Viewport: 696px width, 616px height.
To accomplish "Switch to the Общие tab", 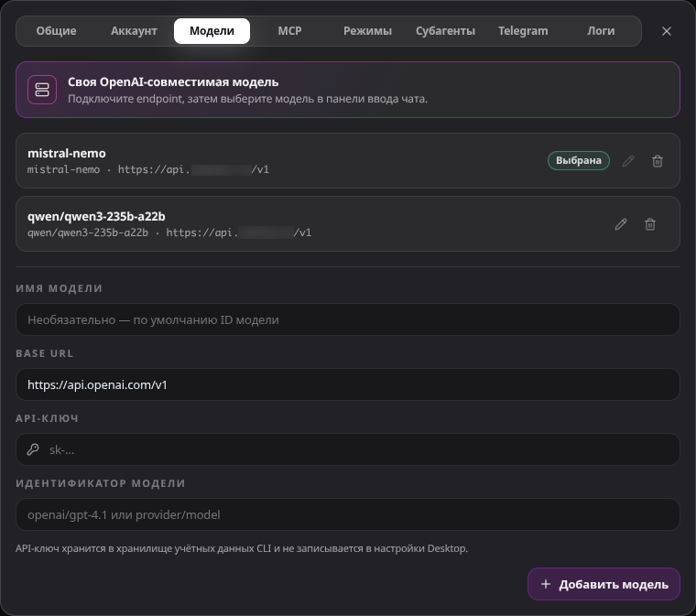I will pos(56,31).
